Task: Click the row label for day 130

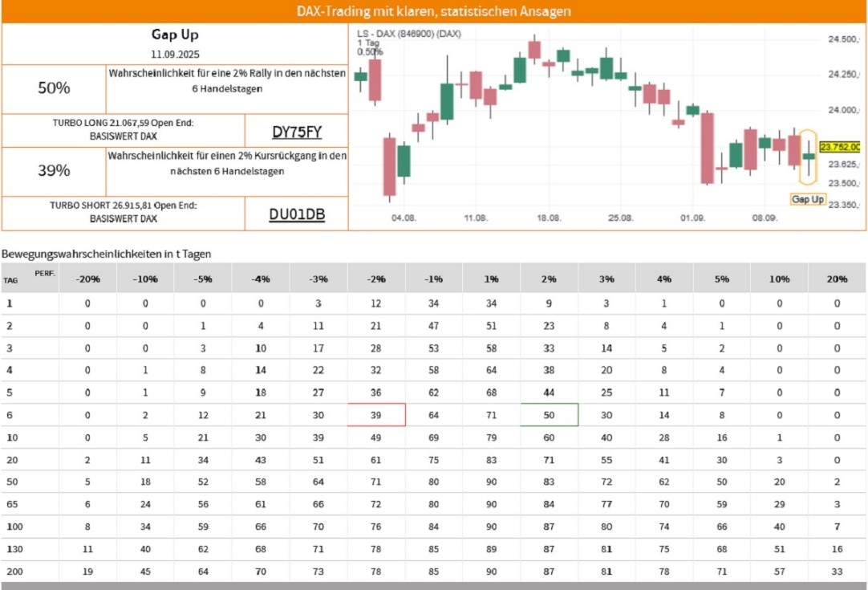Action: (x=14, y=549)
